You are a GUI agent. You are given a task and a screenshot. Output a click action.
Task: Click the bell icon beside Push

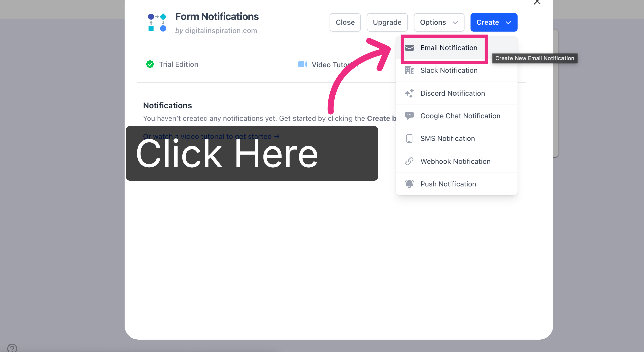(x=409, y=184)
